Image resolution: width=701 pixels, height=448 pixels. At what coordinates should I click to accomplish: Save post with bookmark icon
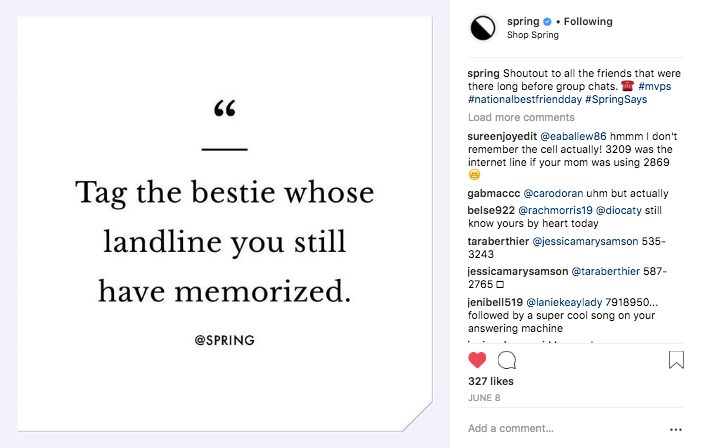[x=676, y=360]
